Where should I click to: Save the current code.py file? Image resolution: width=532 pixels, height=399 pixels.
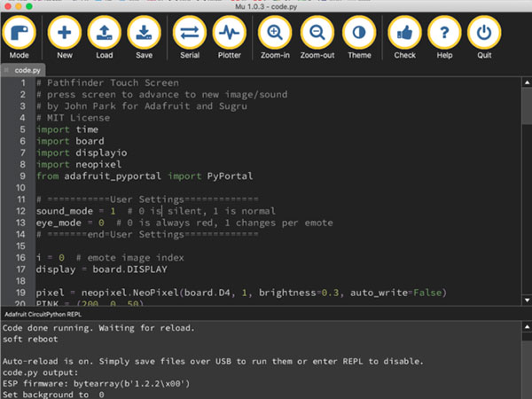[144, 35]
